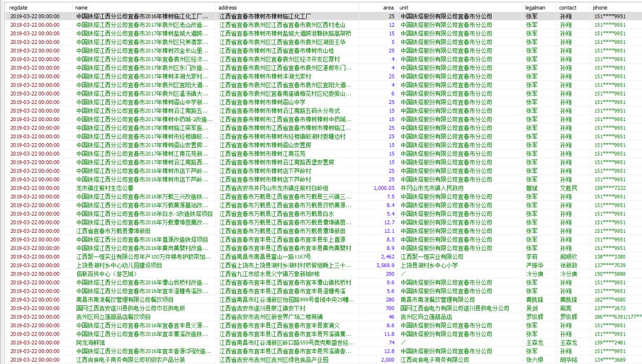Select the area value 12.8
This screenshot has width=642, height=364.
[x=389, y=352]
